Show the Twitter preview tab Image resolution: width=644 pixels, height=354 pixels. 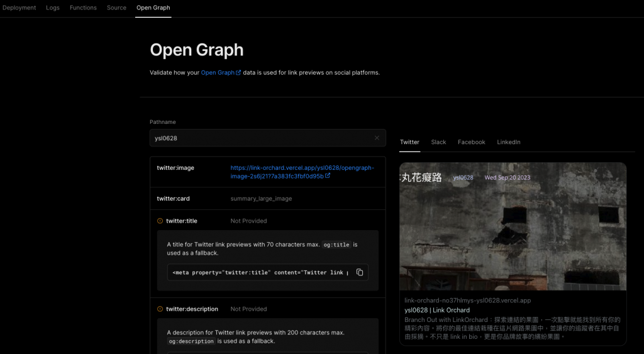pyautogui.click(x=409, y=142)
